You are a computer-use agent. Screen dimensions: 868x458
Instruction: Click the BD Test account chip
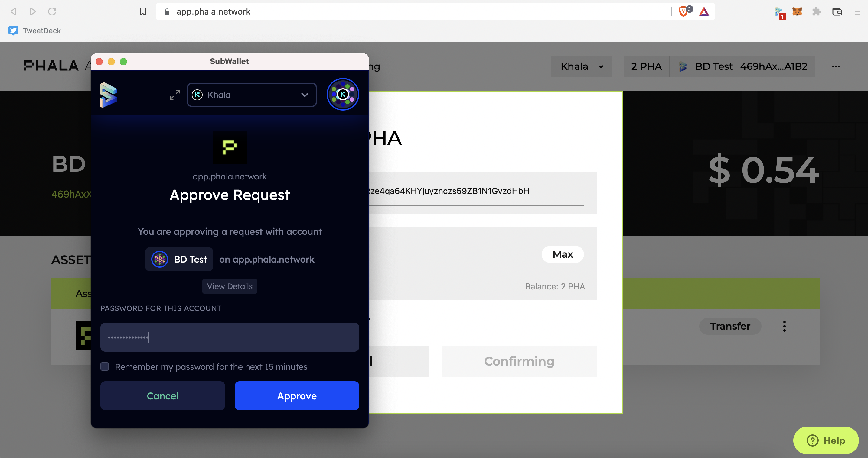[x=179, y=259]
